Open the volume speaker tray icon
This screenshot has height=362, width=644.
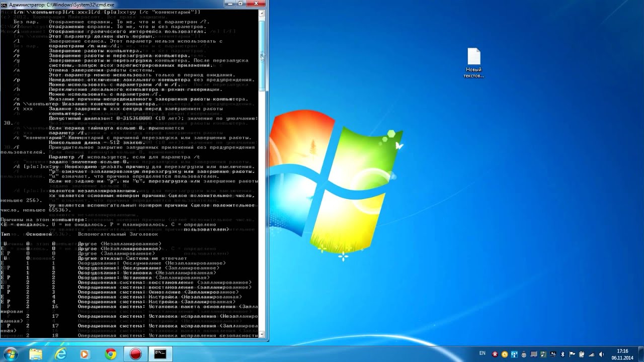click(x=601, y=354)
